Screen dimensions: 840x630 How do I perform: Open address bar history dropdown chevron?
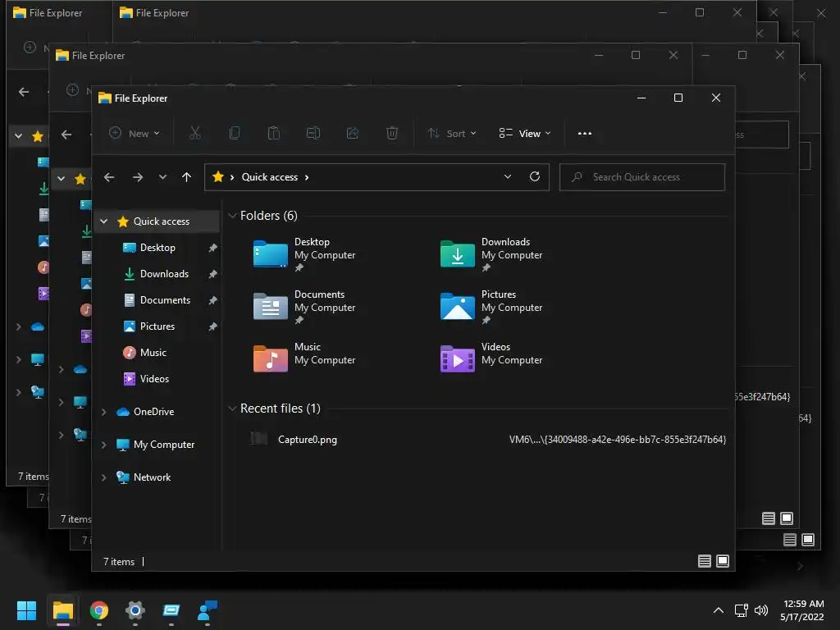[x=508, y=177]
